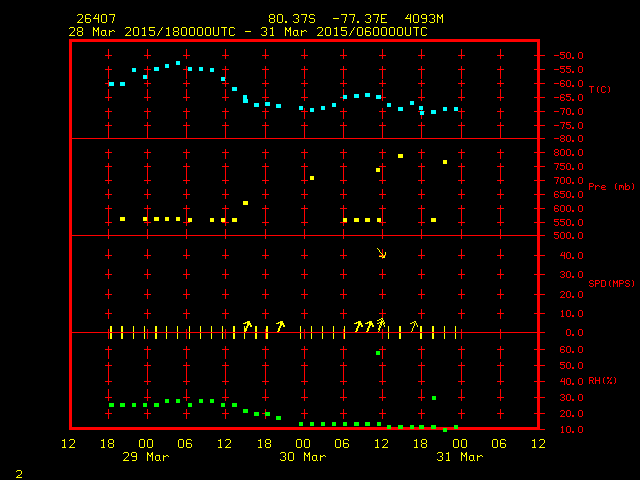
Task: Select the green humidity point near 60%
Action: tap(378, 353)
